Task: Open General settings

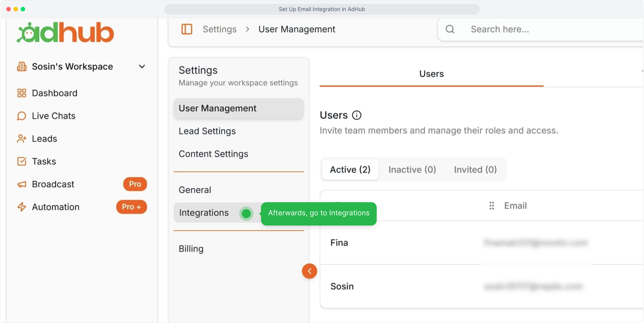Action: click(x=195, y=190)
